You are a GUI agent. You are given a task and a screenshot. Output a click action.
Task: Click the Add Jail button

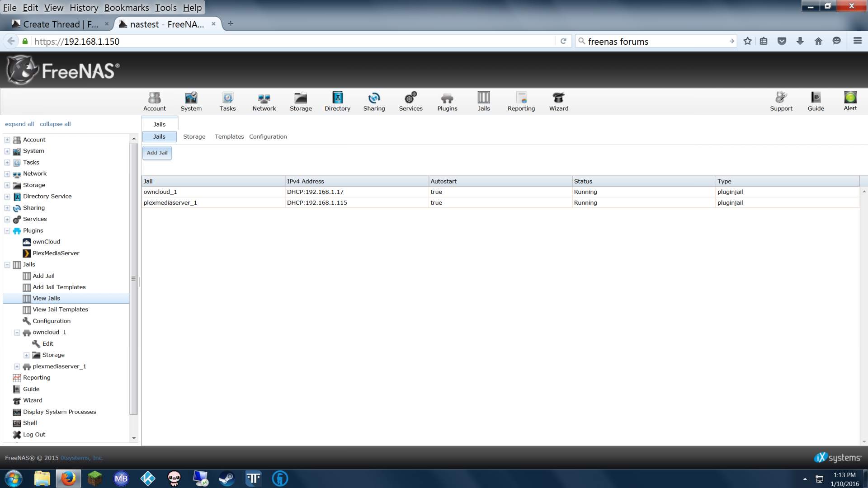pyautogui.click(x=157, y=153)
